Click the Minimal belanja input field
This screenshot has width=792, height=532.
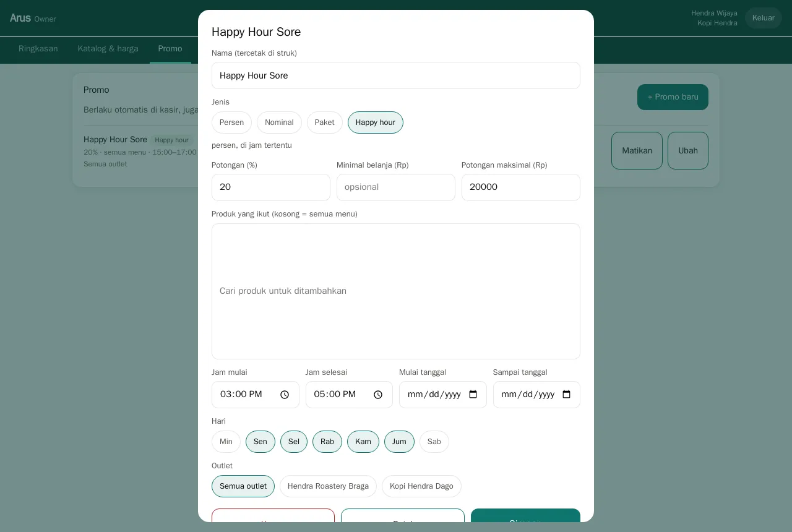coord(395,187)
